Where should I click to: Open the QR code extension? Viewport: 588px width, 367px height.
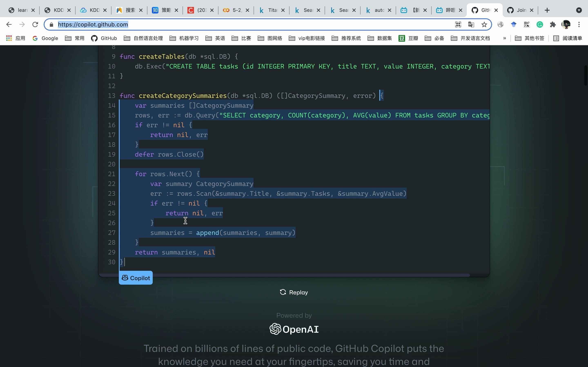527,24
